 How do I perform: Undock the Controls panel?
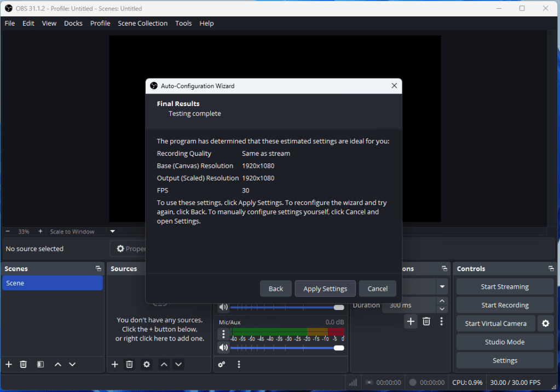(x=551, y=269)
